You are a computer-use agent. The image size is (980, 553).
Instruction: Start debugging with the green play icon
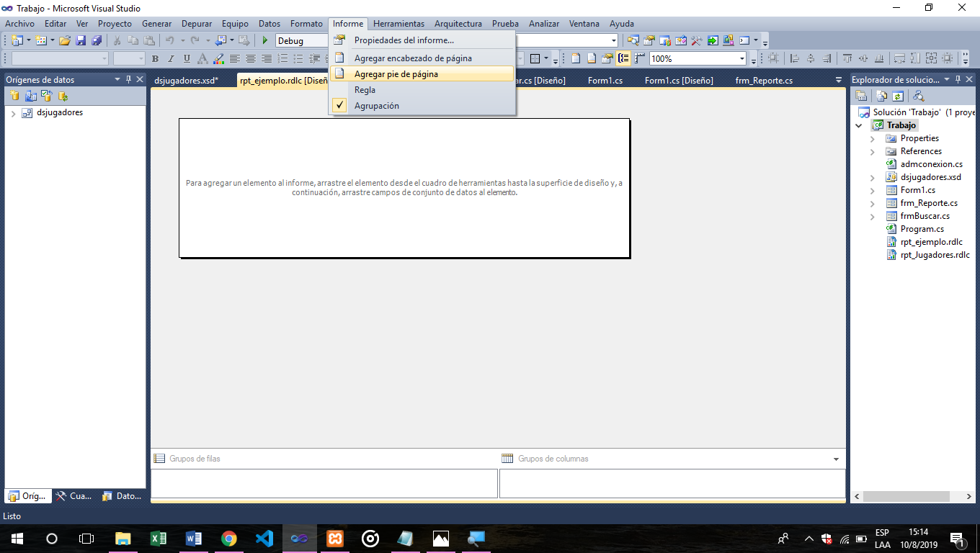(264, 40)
